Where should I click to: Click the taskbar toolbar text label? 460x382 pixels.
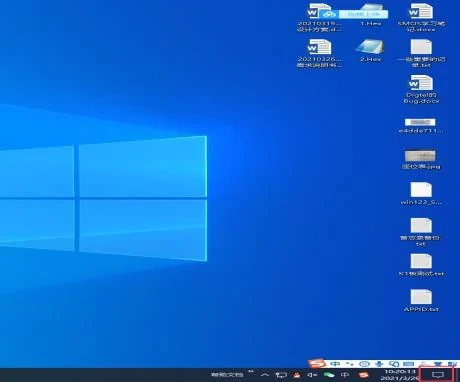(227, 375)
